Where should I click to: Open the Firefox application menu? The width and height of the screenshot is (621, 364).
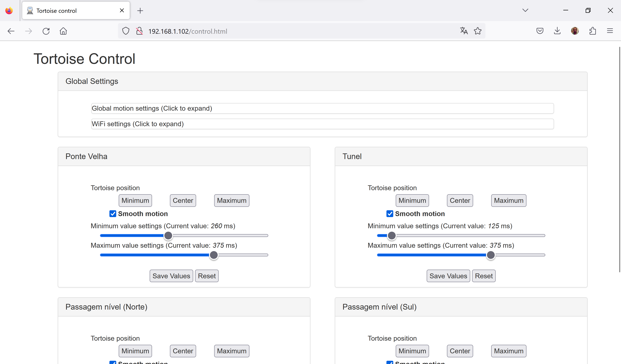[610, 31]
